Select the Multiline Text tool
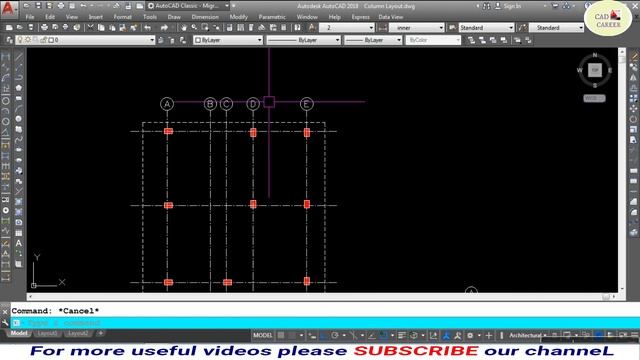 pos(18,243)
